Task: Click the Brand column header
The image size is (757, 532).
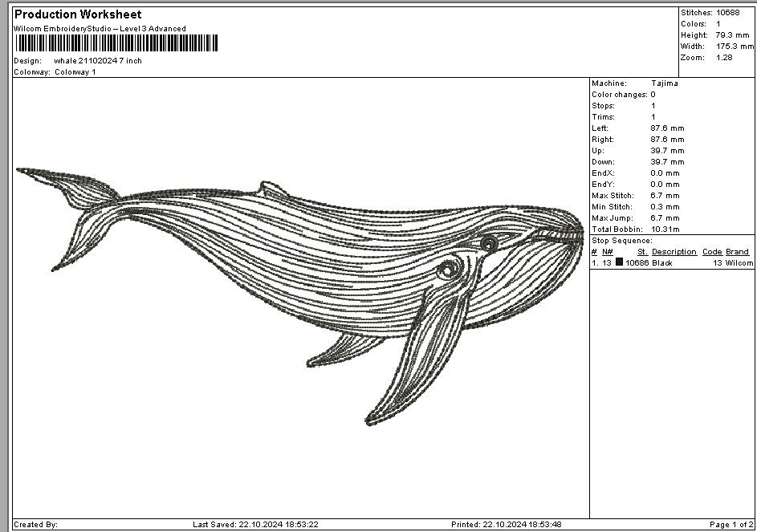Action: tap(737, 251)
